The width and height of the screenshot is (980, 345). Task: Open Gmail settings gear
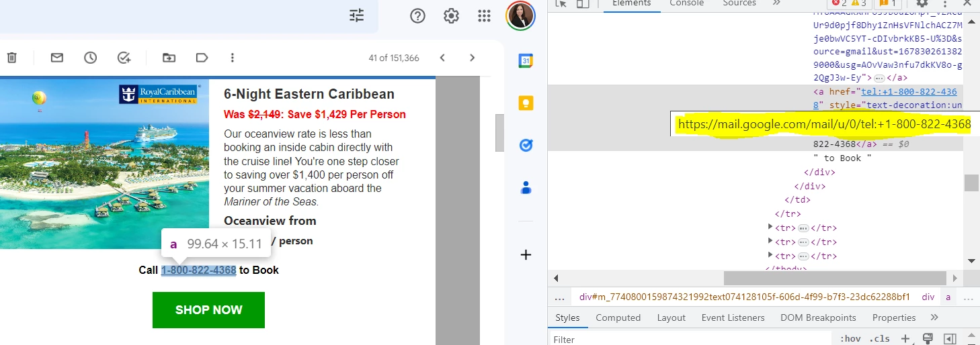[x=451, y=15]
